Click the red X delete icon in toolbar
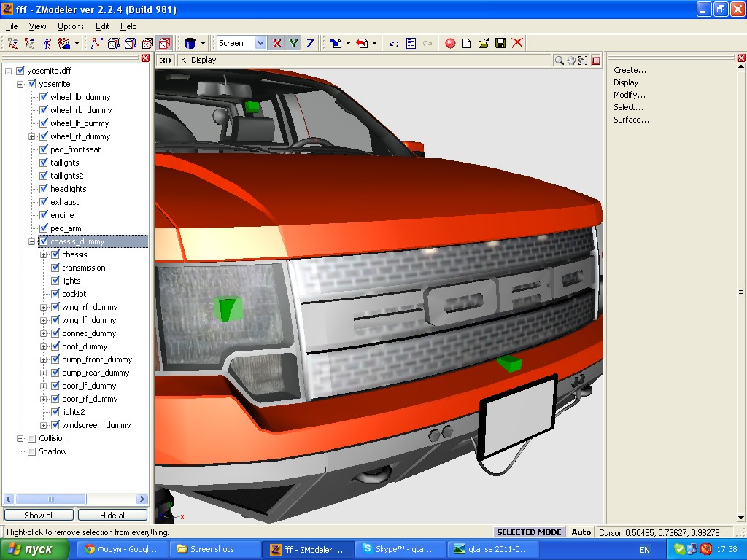 coord(517,43)
